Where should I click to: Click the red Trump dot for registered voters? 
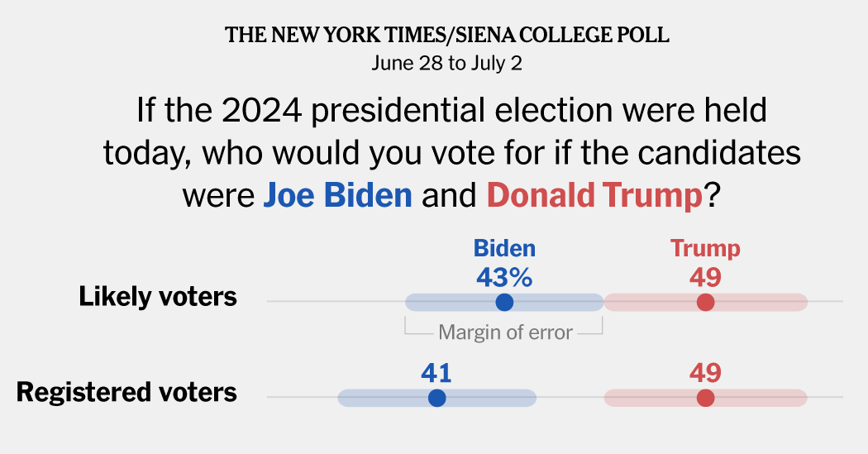[x=705, y=398]
